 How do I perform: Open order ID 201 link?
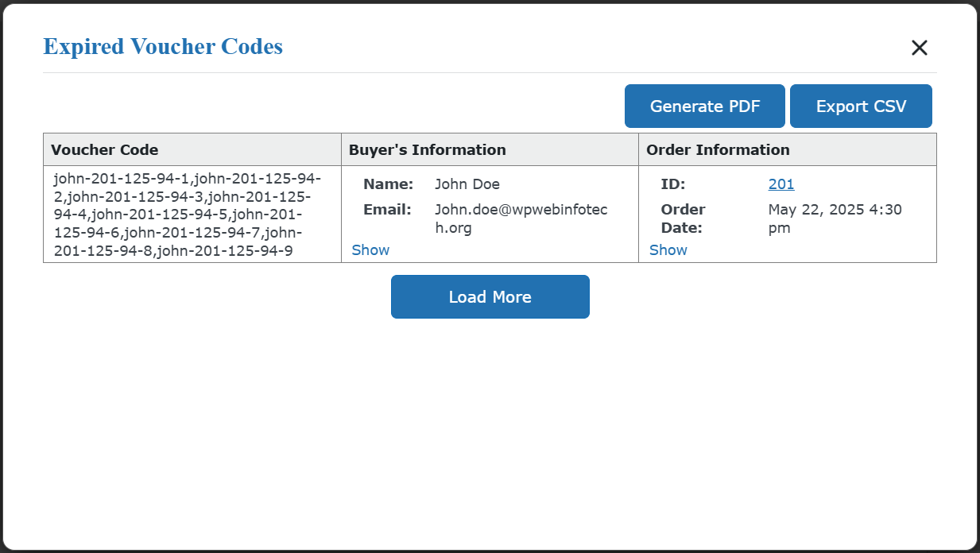(x=781, y=184)
